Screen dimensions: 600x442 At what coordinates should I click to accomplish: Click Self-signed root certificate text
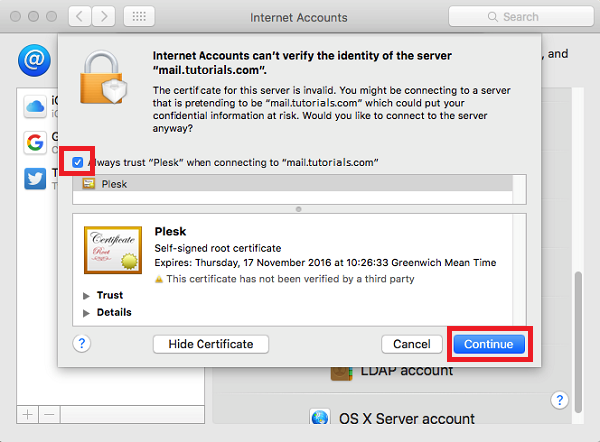pos(218,248)
